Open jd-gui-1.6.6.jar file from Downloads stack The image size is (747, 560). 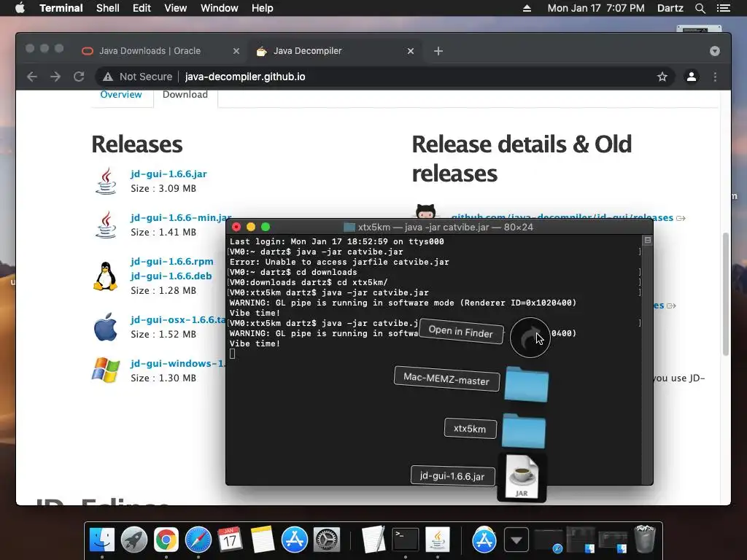[522, 477]
